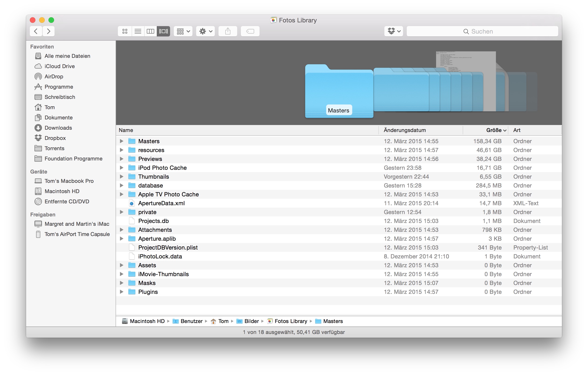This screenshot has width=588, height=375.
Task: Open the arrange-by grouping dropdown
Action: [183, 31]
